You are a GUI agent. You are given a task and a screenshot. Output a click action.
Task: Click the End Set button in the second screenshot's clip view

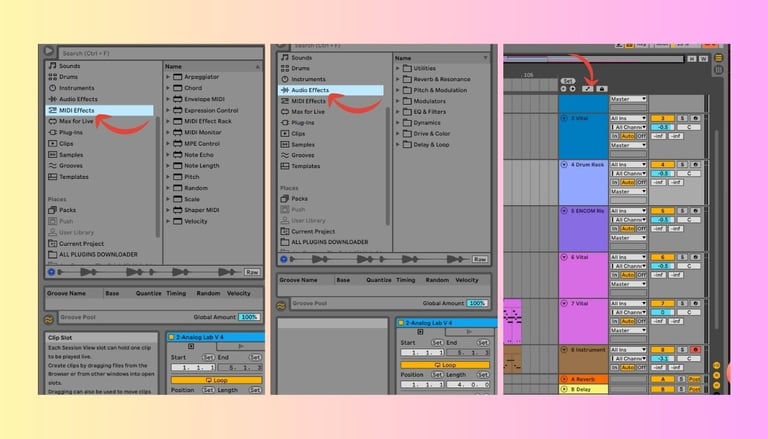(x=483, y=342)
